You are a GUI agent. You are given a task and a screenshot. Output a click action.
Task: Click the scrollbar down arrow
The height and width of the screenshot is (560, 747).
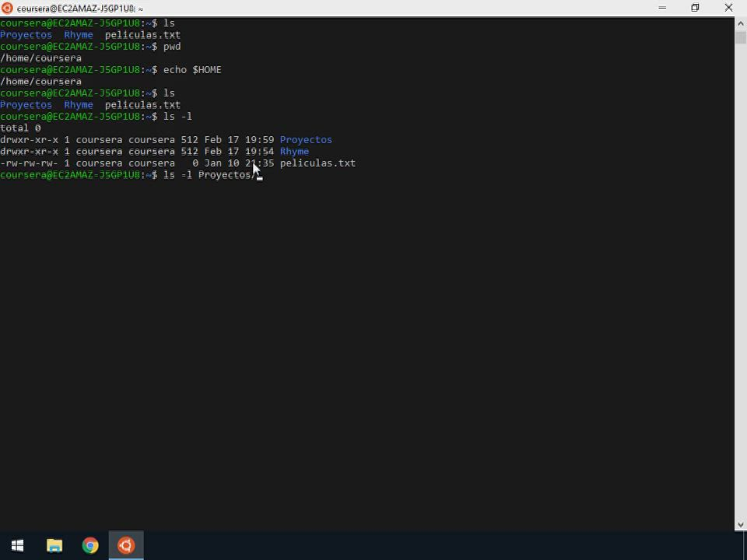(740, 525)
